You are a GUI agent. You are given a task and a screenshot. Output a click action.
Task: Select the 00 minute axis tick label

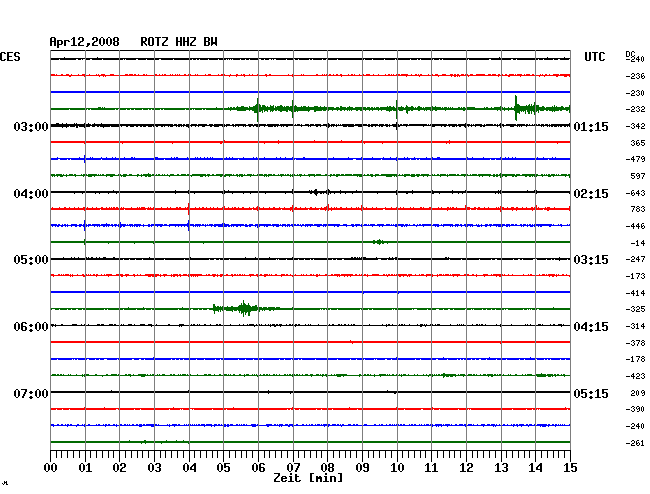tap(51, 468)
